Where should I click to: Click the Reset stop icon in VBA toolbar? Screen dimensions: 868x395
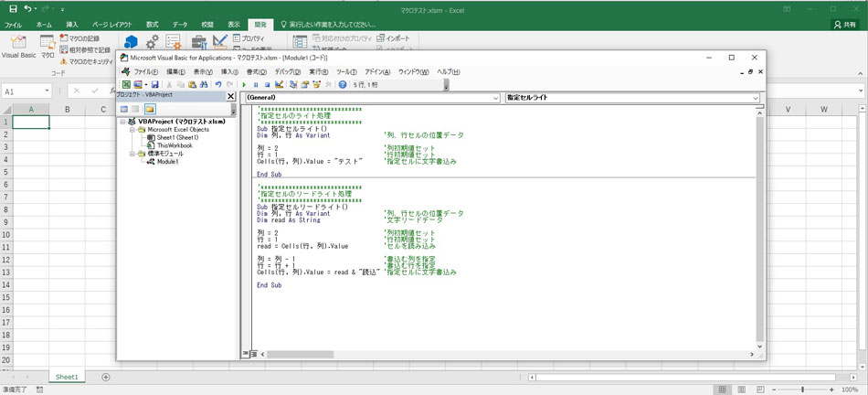click(268, 85)
